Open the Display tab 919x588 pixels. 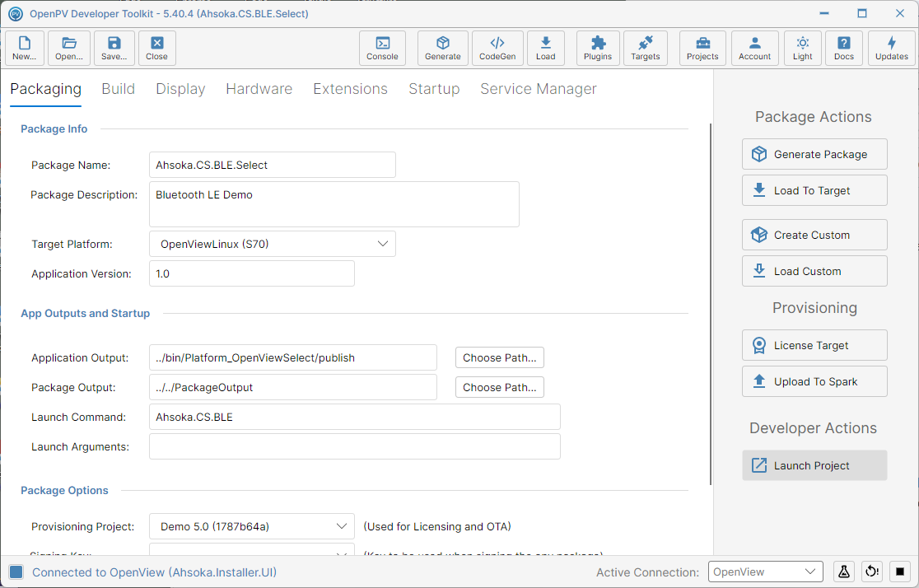180,88
